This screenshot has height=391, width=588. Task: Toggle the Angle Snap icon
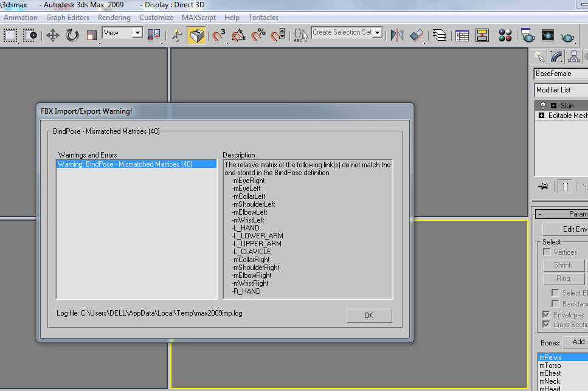[x=238, y=36]
